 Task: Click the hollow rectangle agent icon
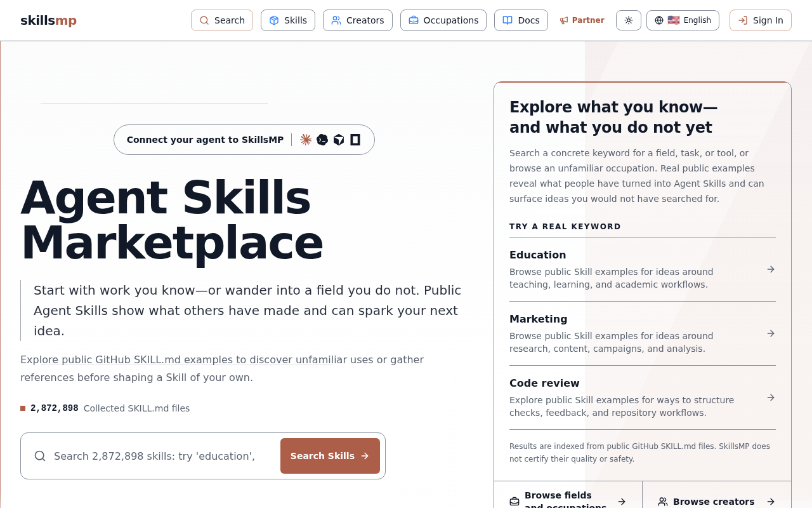(x=355, y=140)
